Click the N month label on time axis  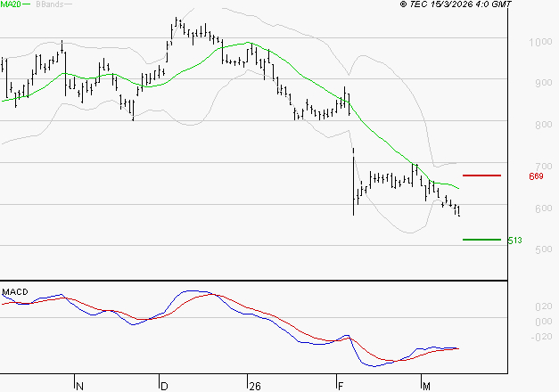coord(80,387)
